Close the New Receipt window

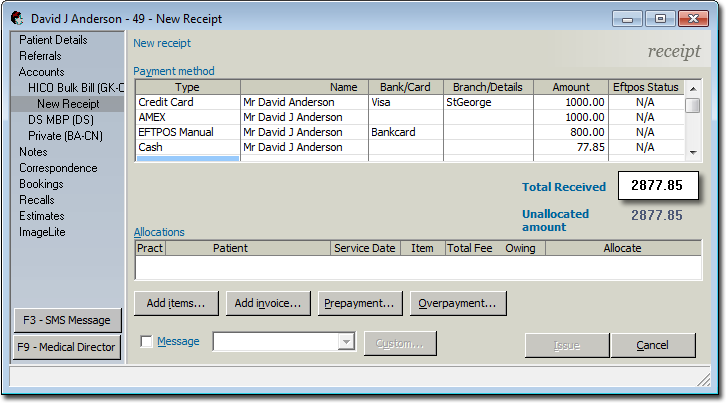(x=691, y=18)
